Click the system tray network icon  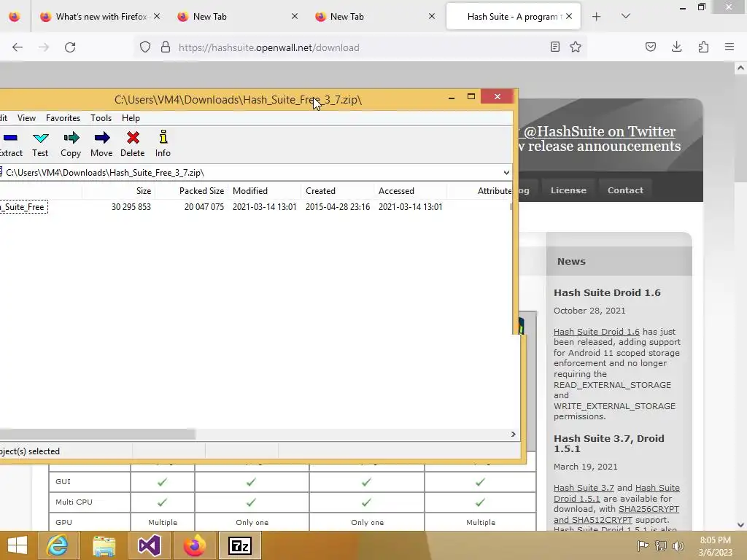661,545
